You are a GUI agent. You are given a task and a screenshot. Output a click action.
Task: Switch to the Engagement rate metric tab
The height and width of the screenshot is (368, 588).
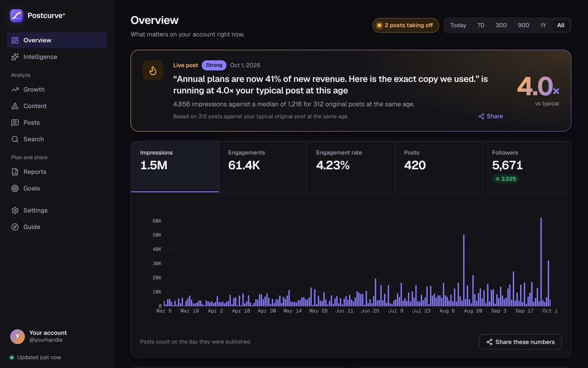point(351,167)
